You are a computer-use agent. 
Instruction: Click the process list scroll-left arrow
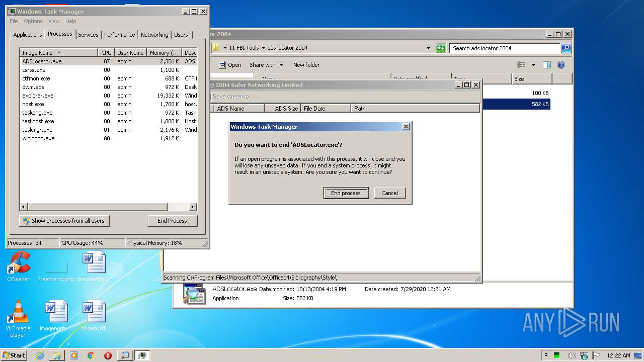point(23,207)
